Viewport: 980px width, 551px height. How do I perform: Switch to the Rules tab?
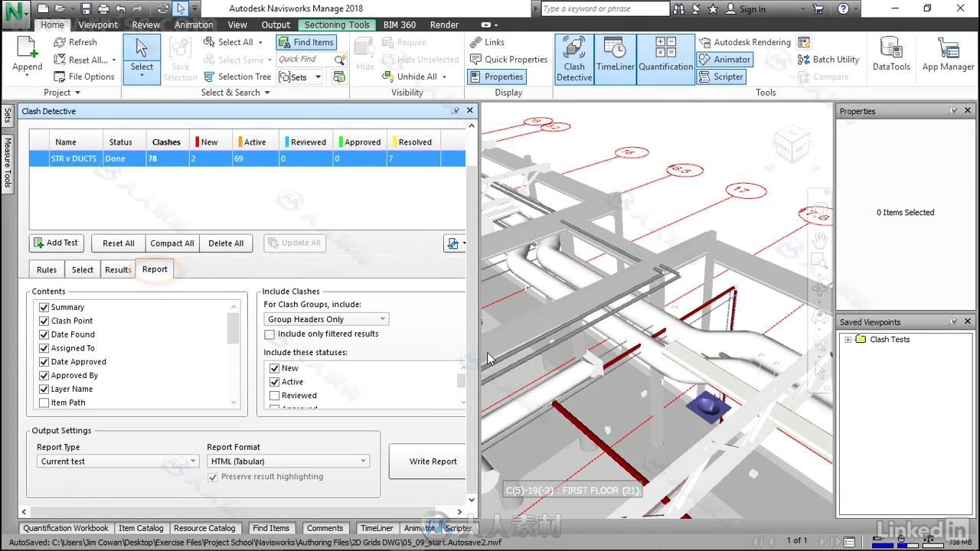tap(47, 269)
